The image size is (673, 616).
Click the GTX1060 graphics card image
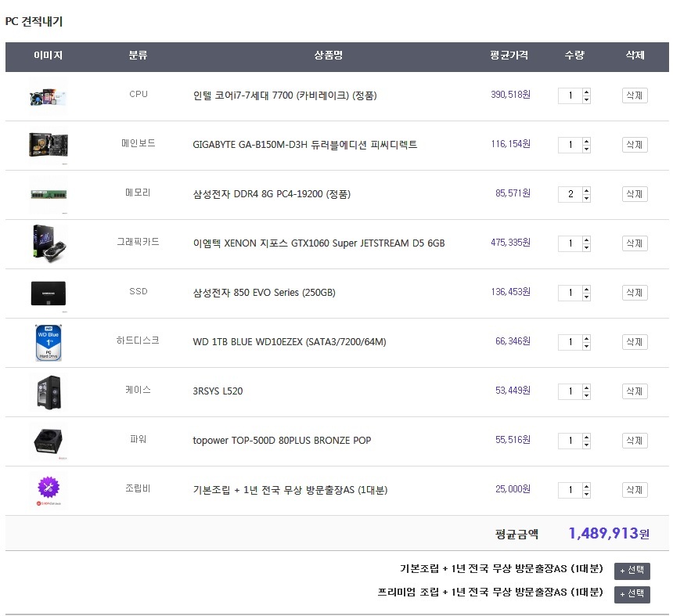click(48, 243)
